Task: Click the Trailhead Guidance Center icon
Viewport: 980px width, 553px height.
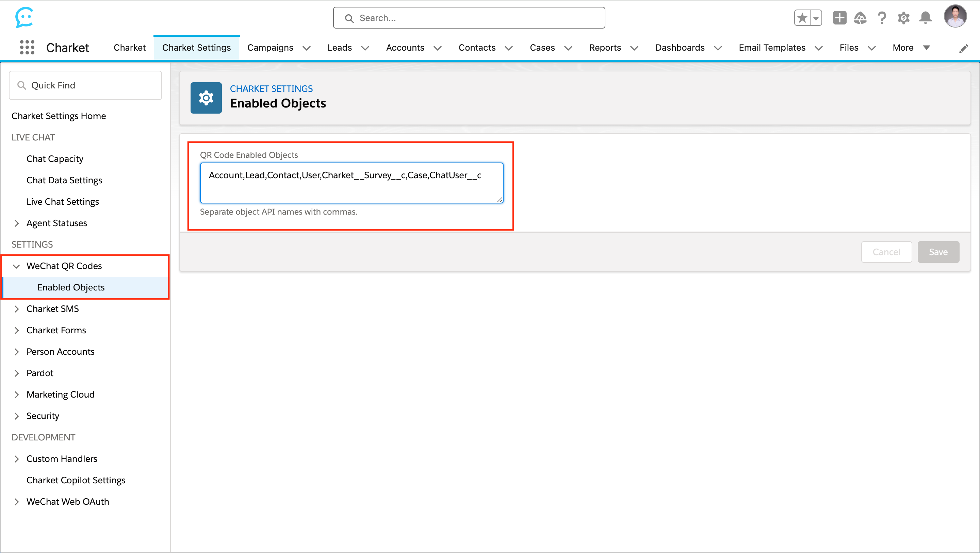Action: (x=860, y=18)
